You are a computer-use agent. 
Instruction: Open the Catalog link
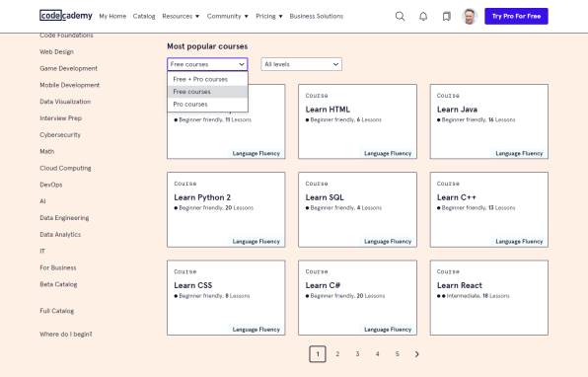click(144, 16)
